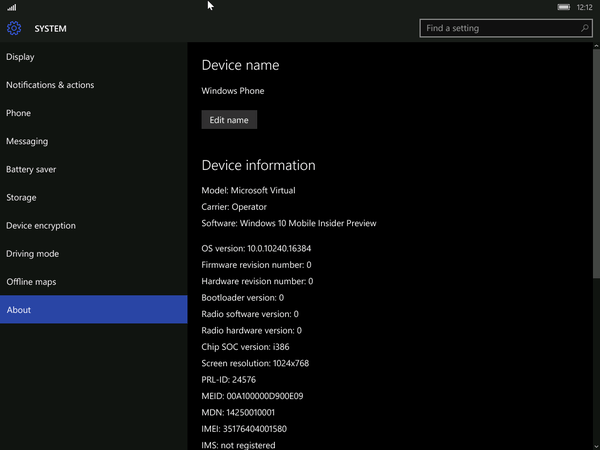Select the Storage settings item
The width and height of the screenshot is (600, 450).
point(94,197)
